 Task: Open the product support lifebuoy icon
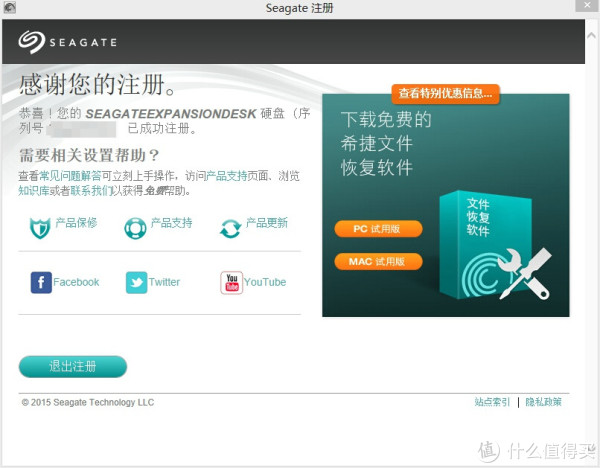(135, 228)
